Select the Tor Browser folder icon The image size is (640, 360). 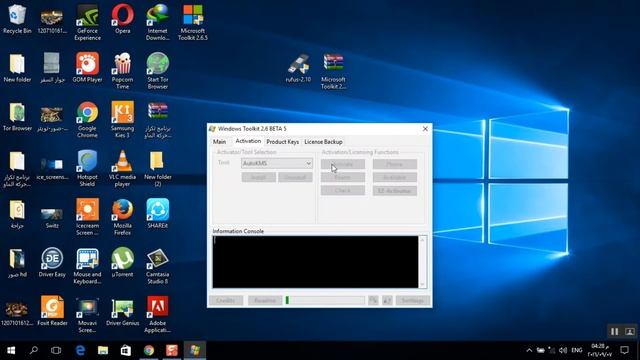click(x=17, y=117)
